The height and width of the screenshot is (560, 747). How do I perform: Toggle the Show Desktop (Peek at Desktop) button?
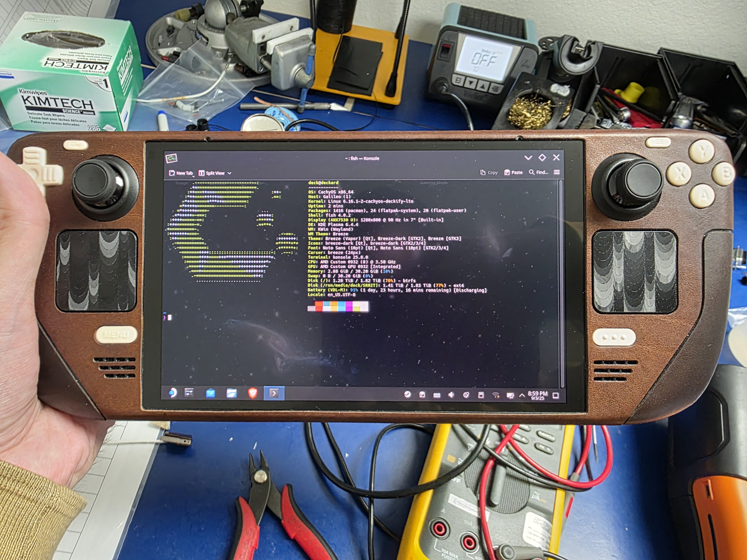556,396
